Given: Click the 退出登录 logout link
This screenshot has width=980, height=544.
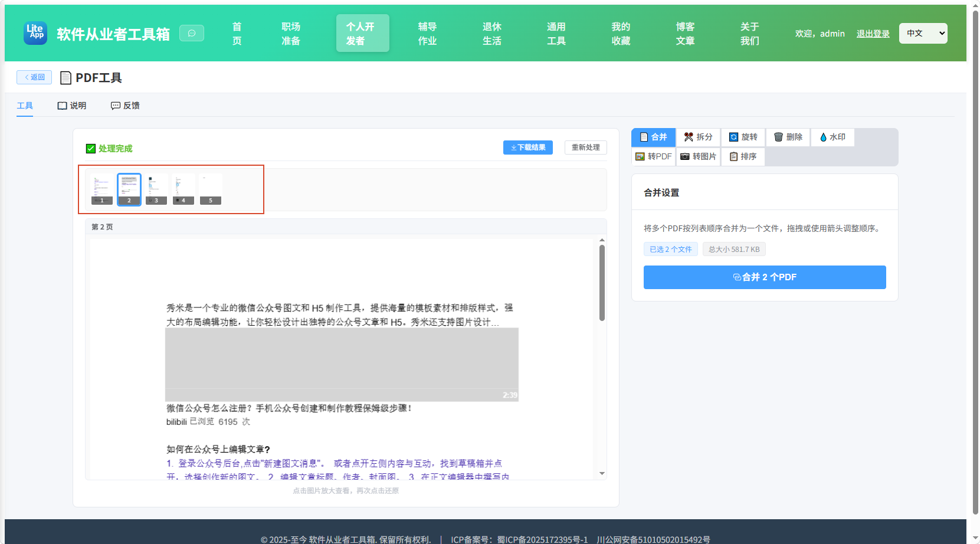Looking at the screenshot, I should pyautogui.click(x=873, y=34).
